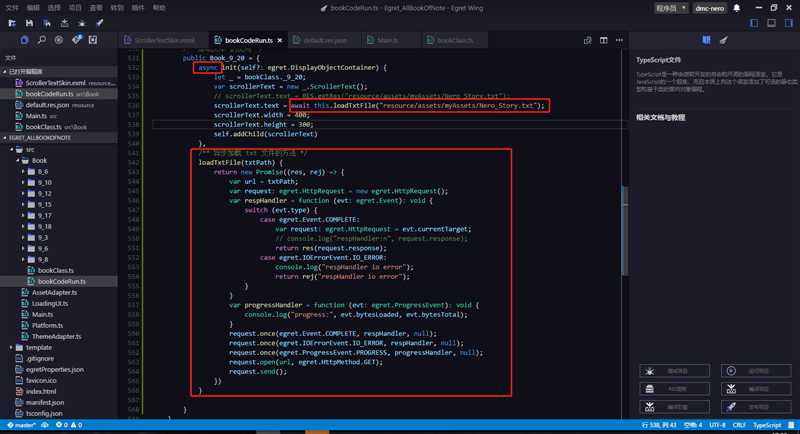Open the errors and warnings counter in the status bar
This screenshot has width=800, height=434.
tap(69, 425)
